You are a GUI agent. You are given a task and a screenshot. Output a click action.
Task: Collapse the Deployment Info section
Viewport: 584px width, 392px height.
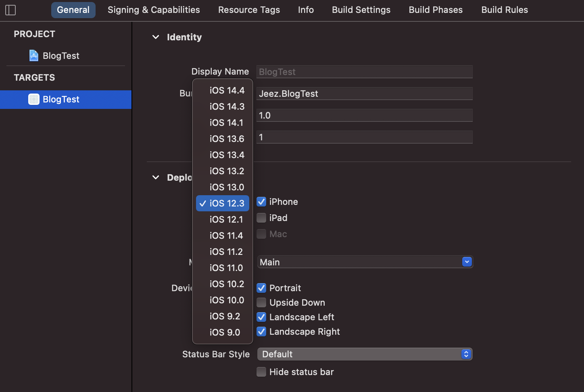point(156,177)
